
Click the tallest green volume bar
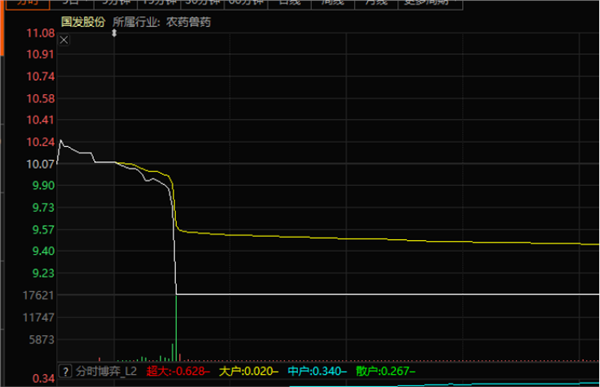coord(176,328)
